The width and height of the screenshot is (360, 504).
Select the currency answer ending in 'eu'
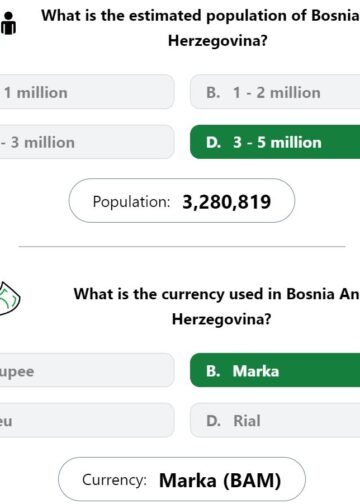tap(87, 420)
